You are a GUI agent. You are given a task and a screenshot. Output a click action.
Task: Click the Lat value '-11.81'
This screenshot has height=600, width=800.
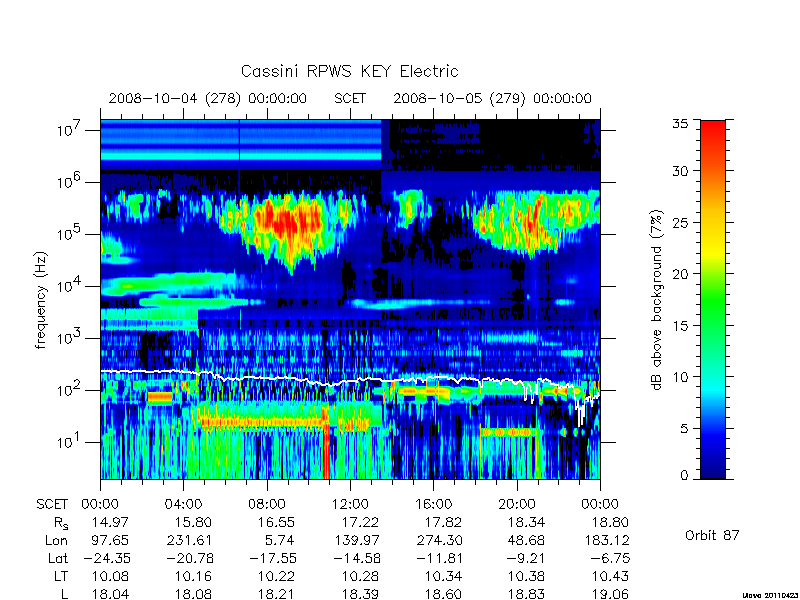click(x=439, y=558)
